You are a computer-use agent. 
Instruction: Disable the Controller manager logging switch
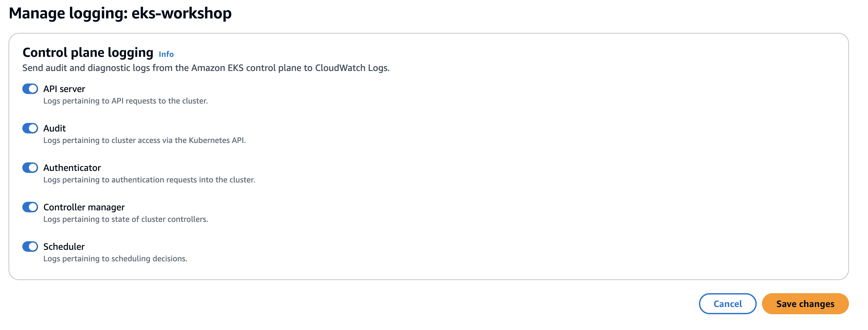[30, 207]
